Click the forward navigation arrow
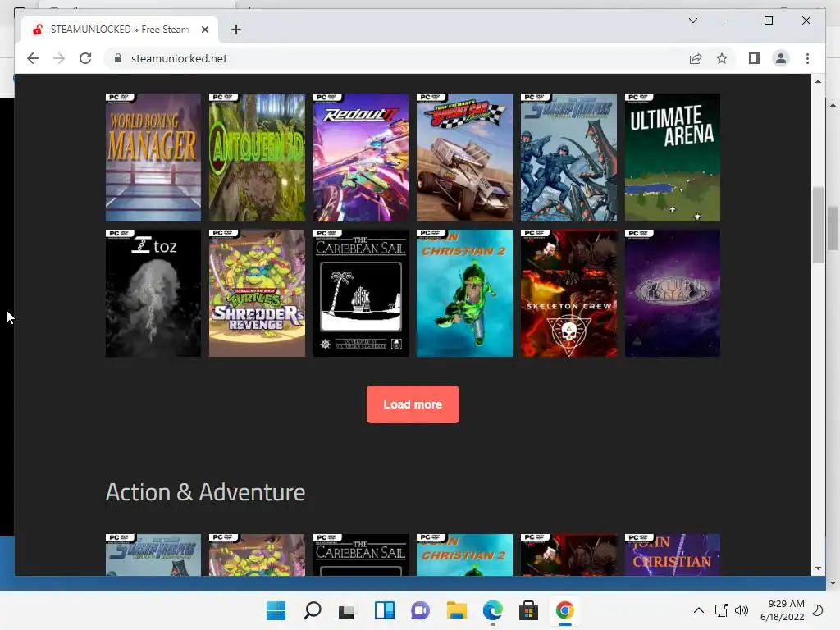 (x=59, y=58)
